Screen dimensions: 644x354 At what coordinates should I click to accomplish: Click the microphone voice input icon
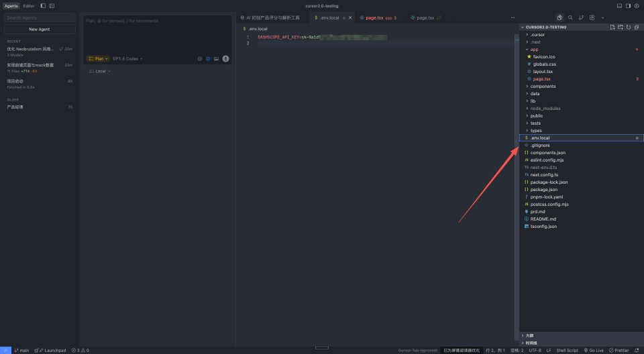225,59
